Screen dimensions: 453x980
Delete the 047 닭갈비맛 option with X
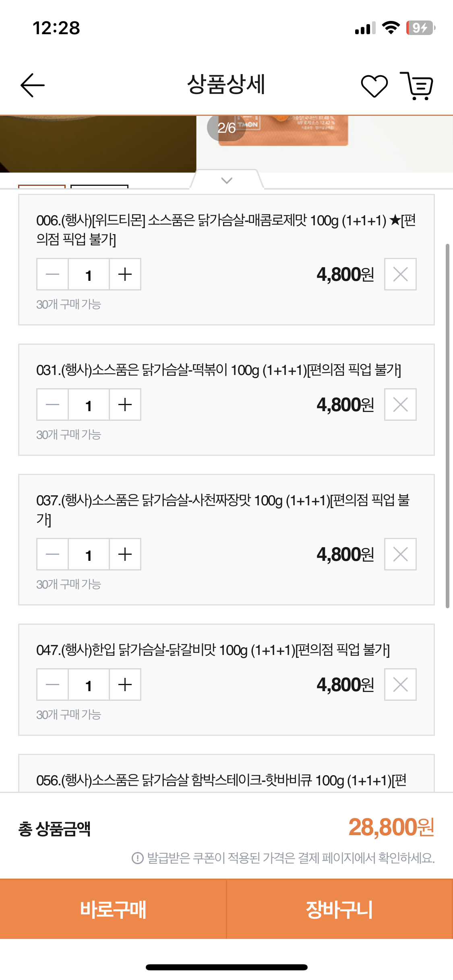[400, 685]
